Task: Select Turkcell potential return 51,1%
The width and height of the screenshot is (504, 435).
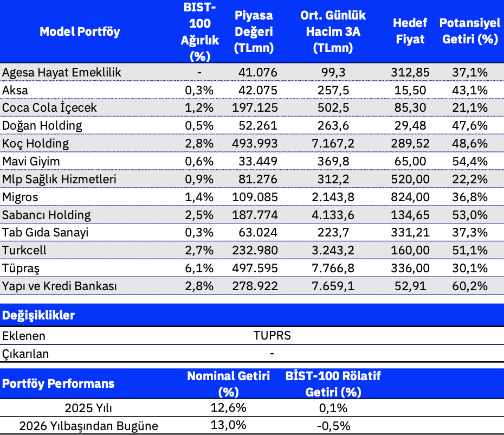Action: click(470, 251)
